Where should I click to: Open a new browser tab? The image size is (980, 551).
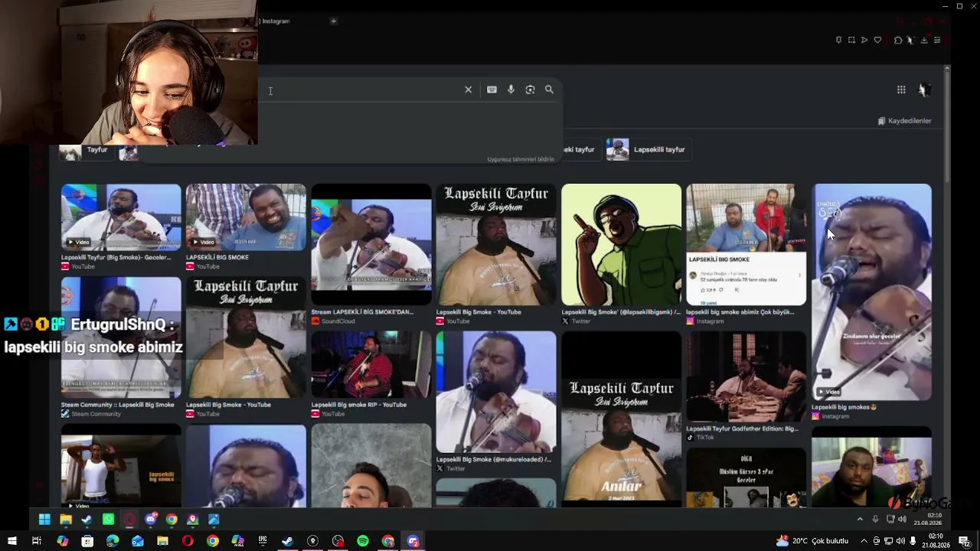pyautogui.click(x=333, y=21)
